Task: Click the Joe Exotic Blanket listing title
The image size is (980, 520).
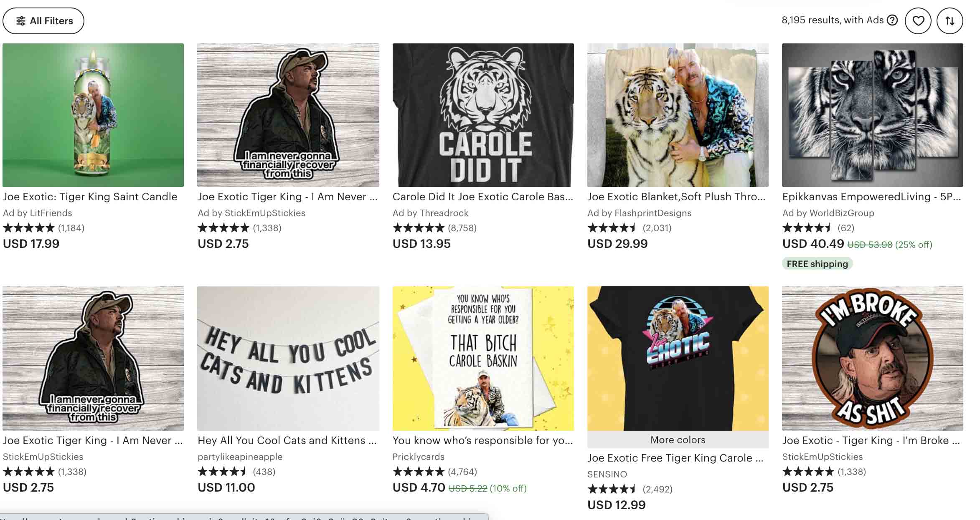Action: (676, 197)
